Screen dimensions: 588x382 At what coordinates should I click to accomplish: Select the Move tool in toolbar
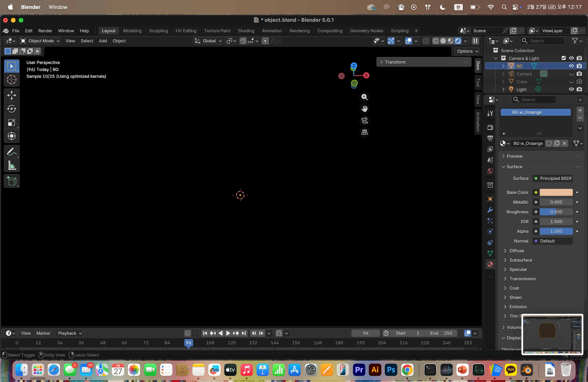coord(12,95)
